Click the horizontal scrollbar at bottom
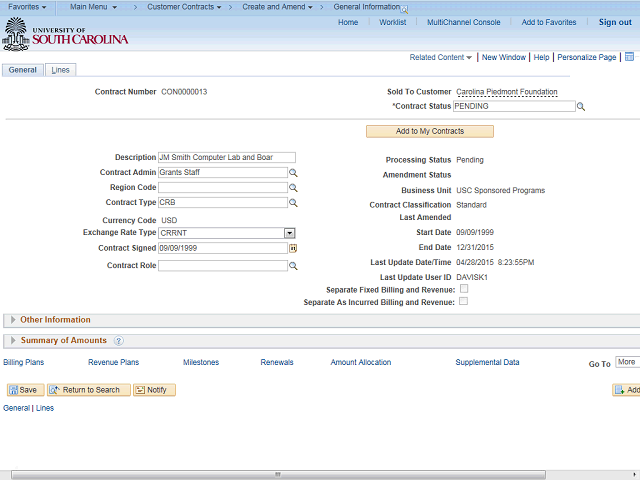This screenshot has width=640, height=480. coord(278,475)
